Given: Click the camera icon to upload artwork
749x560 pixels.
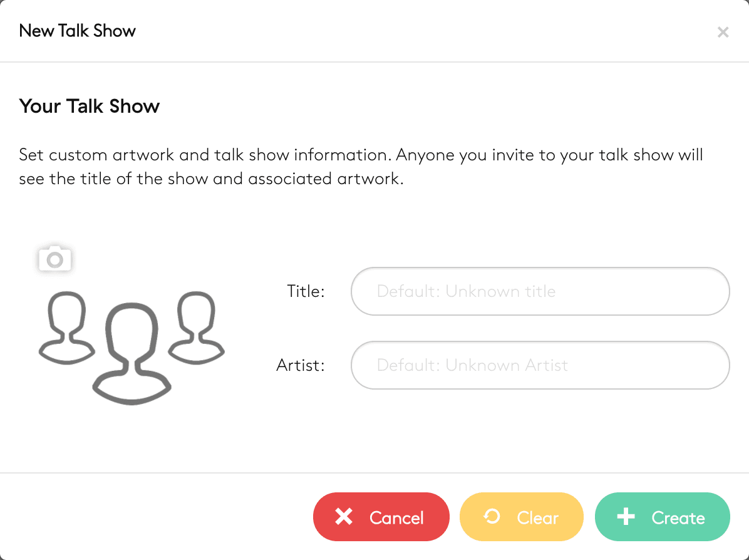Looking at the screenshot, I should [x=55, y=259].
